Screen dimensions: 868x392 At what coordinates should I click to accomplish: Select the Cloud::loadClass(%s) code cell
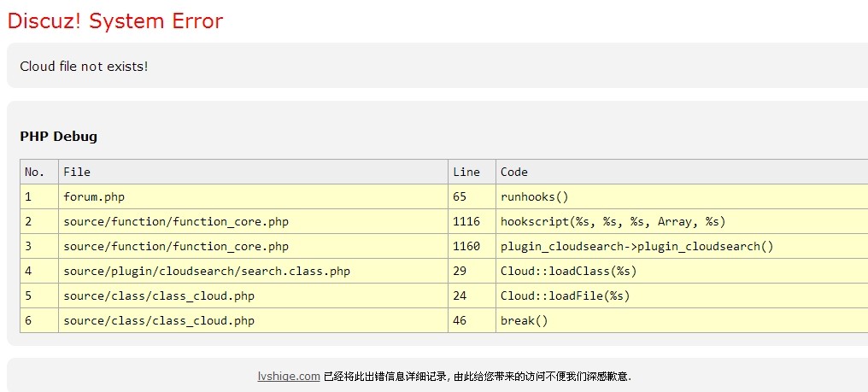tap(568, 271)
